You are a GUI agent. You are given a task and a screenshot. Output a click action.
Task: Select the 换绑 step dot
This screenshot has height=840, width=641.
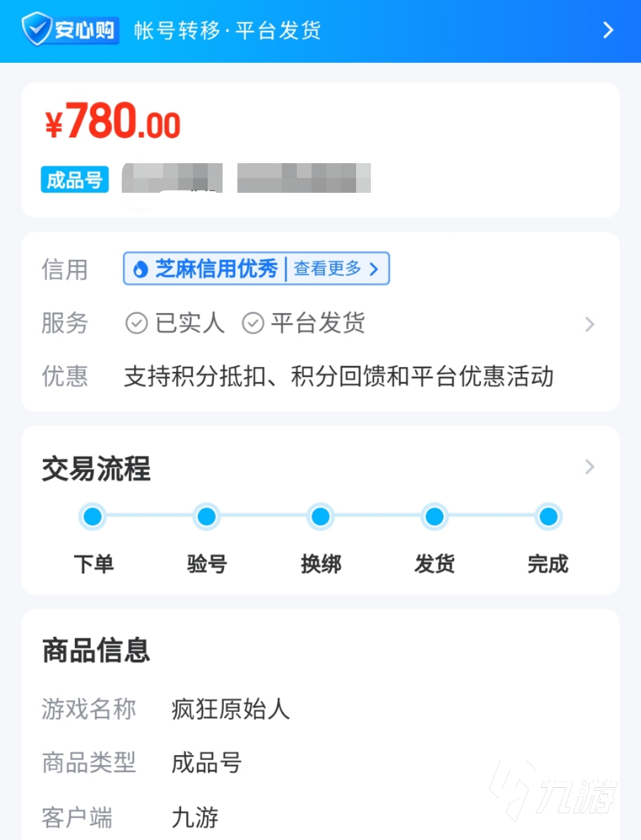pos(320,517)
